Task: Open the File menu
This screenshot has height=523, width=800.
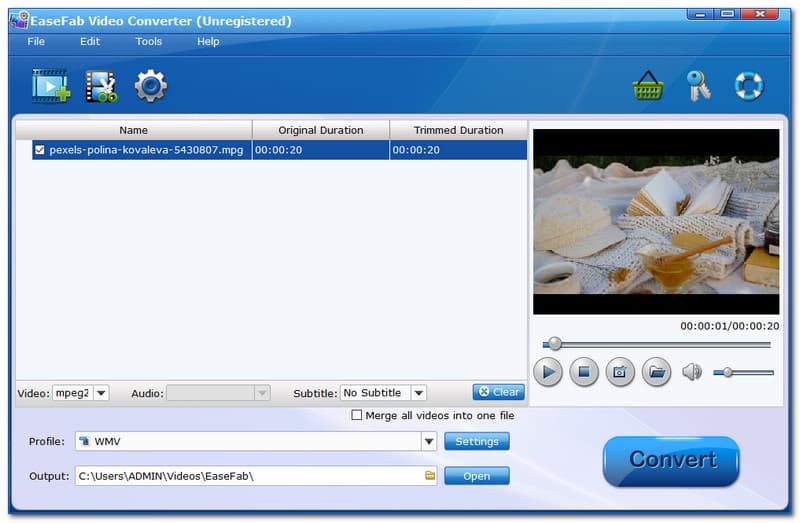Action: (36, 41)
